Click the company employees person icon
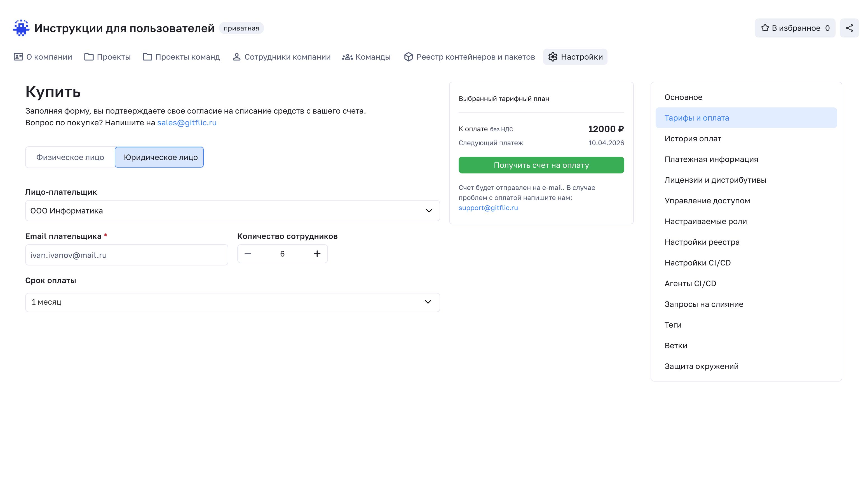868x494 pixels. (236, 57)
